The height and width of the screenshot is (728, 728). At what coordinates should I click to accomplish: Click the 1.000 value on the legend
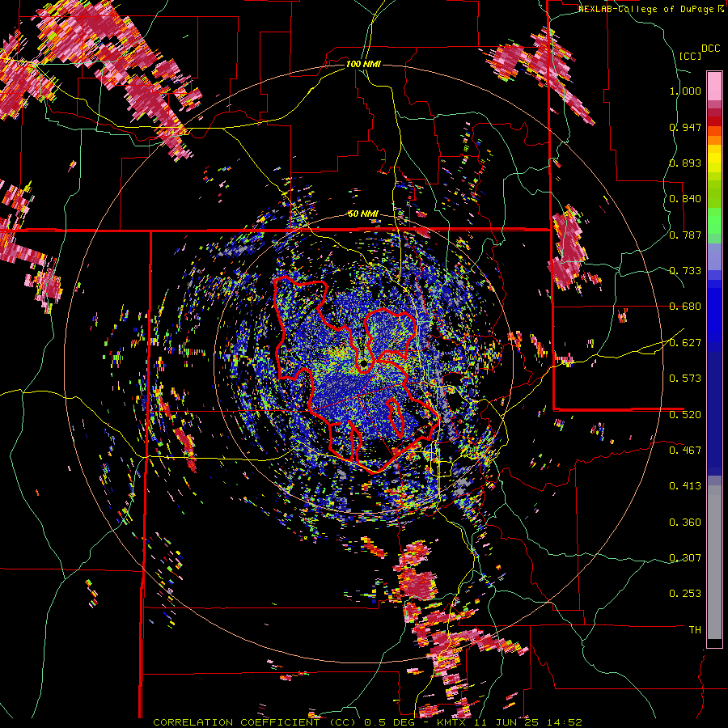click(x=685, y=91)
